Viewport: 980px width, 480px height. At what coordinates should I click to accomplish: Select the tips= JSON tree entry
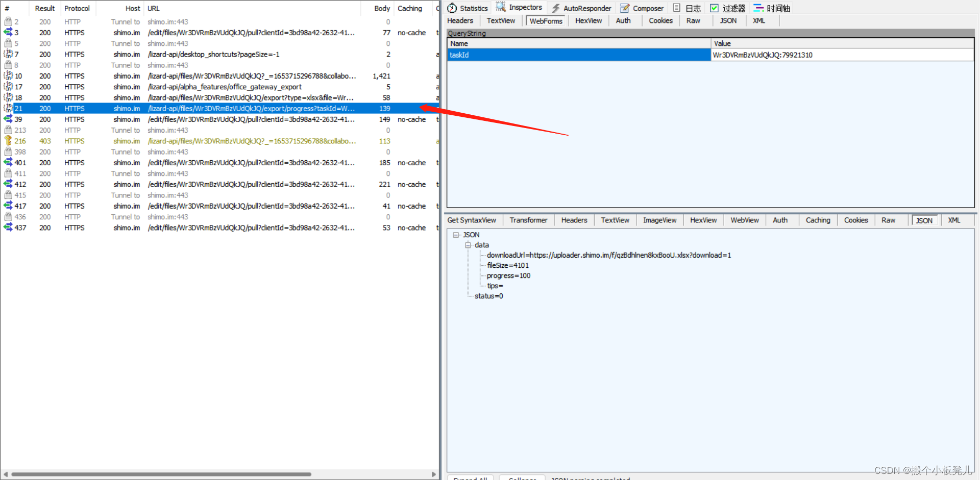coord(495,286)
